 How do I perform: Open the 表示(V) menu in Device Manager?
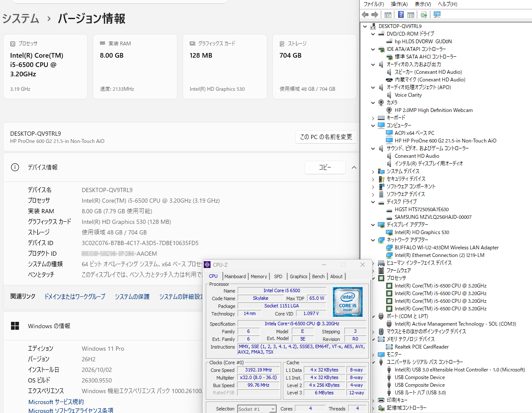click(423, 4)
